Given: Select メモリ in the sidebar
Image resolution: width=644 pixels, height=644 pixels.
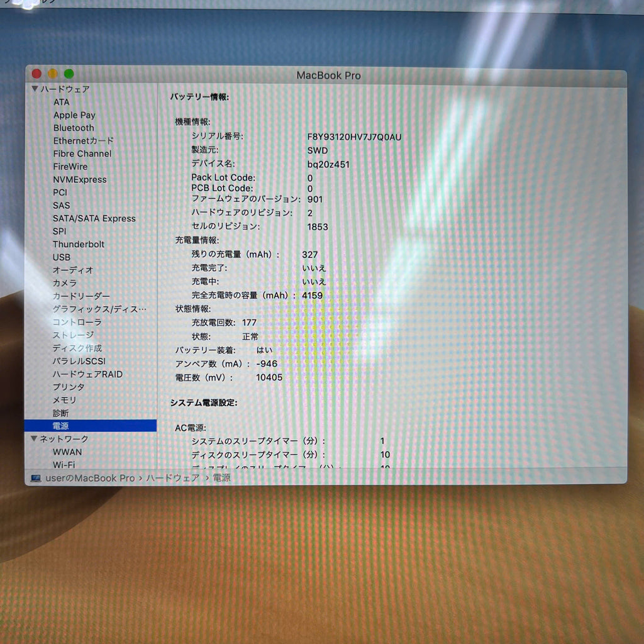Looking at the screenshot, I should pyautogui.click(x=64, y=400).
